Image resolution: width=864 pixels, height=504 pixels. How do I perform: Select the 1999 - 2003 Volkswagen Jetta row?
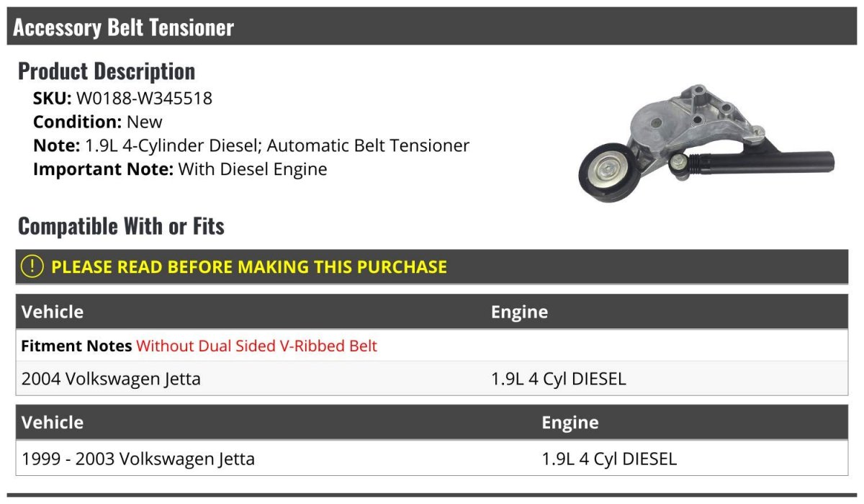click(432, 459)
